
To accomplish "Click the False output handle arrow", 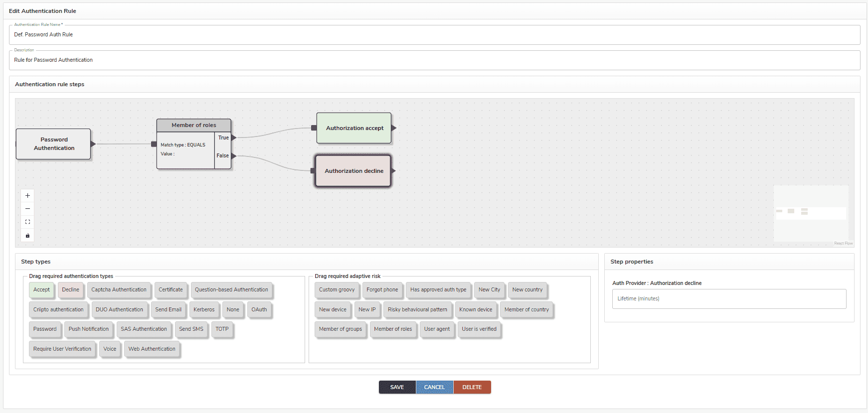I will (x=233, y=156).
